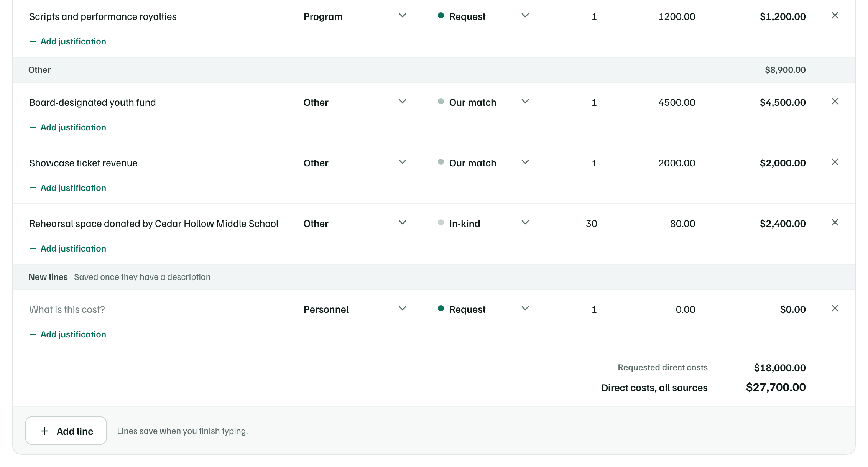Edit the Showcase ticket revenue description
This screenshot has width=868, height=467.
[x=153, y=163]
